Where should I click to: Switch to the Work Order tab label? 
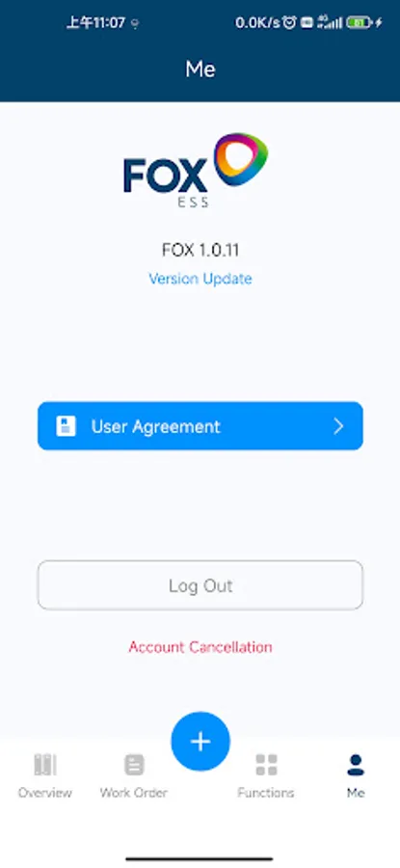134,793
